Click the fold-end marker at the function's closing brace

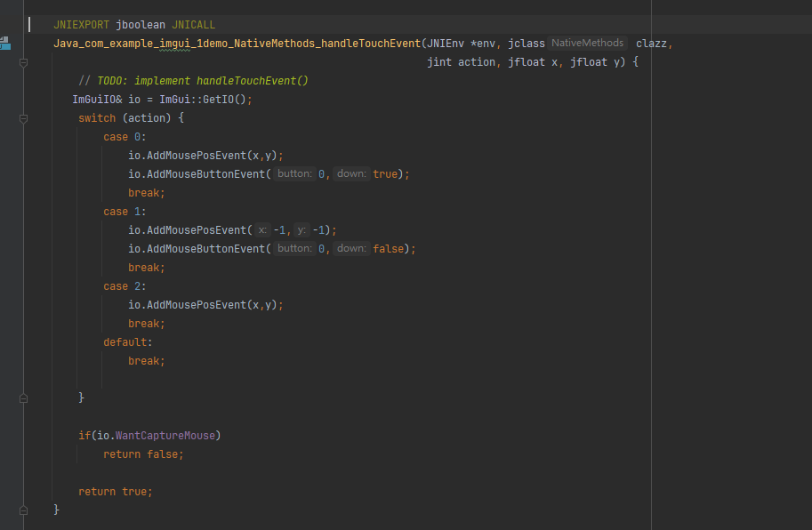coord(24,510)
